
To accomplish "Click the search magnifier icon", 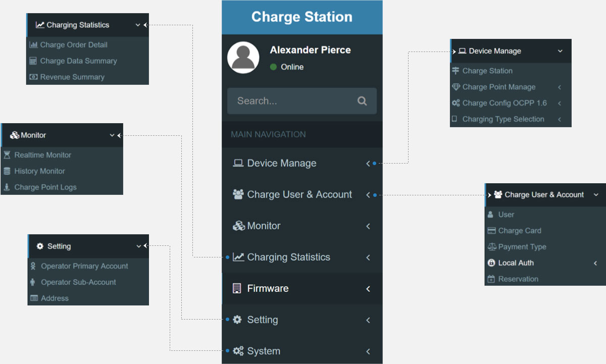I will pos(362,101).
